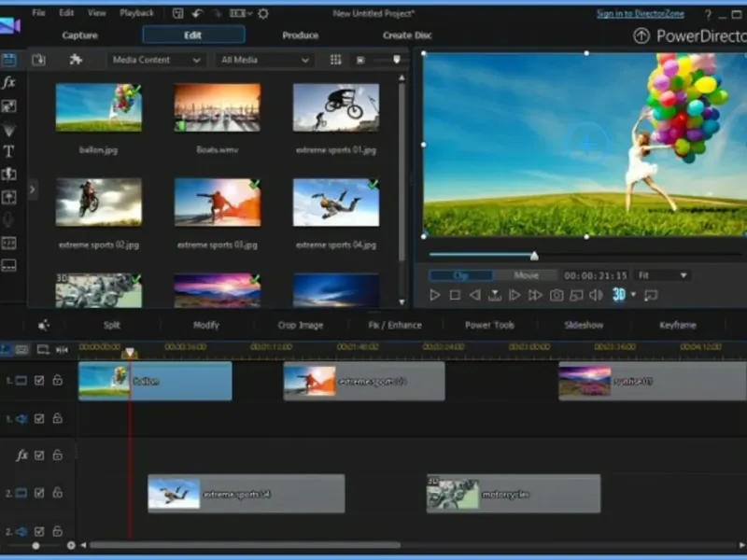This screenshot has height=560, width=747.
Task: Switch library to grid view icon
Action: click(335, 60)
